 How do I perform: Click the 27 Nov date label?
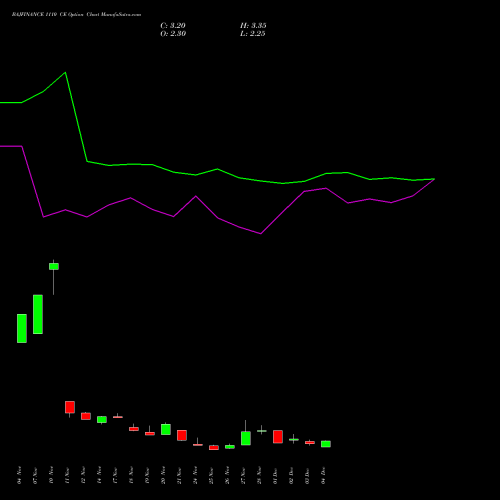pyautogui.click(x=243, y=475)
